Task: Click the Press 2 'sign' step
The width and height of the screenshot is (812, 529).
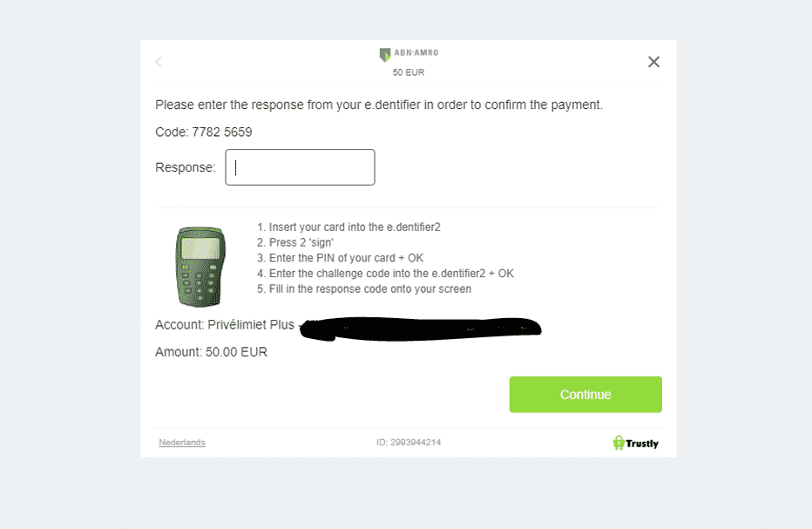Action: [301, 242]
